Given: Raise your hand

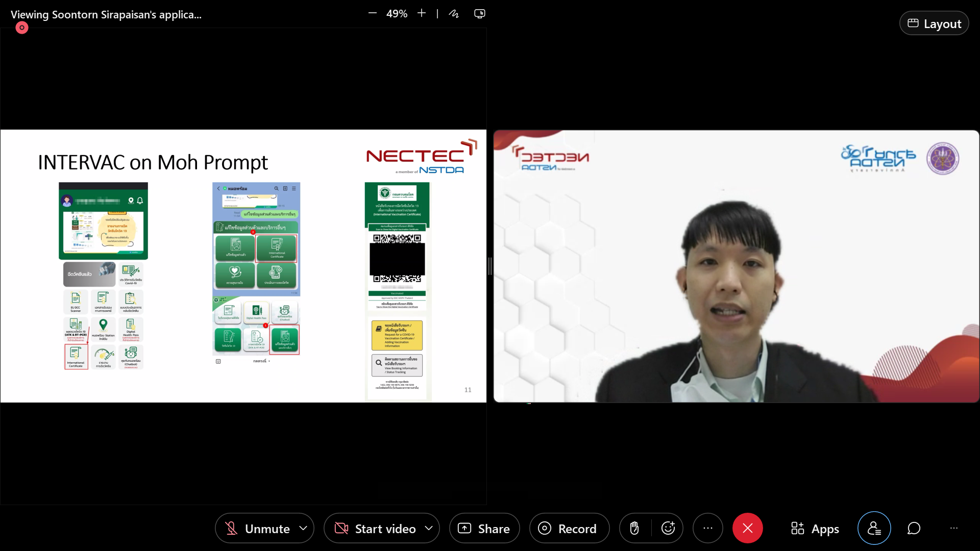Looking at the screenshot, I should coord(634,529).
